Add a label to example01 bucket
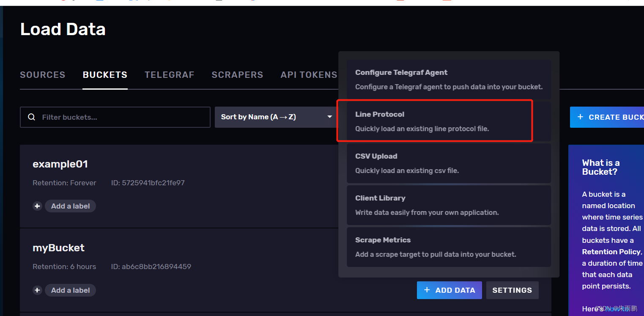Screen dimensions: 644x316 click(71, 206)
